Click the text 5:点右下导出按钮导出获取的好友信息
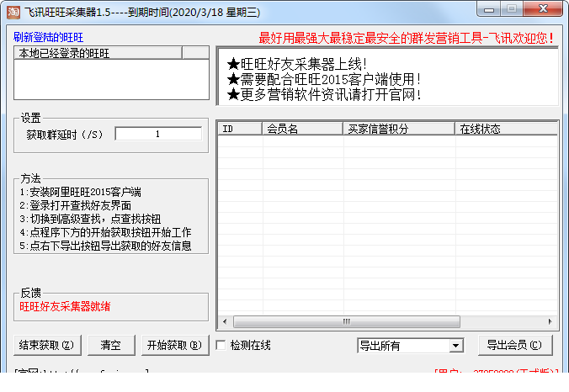This screenshot has height=392, width=569. tap(105, 246)
